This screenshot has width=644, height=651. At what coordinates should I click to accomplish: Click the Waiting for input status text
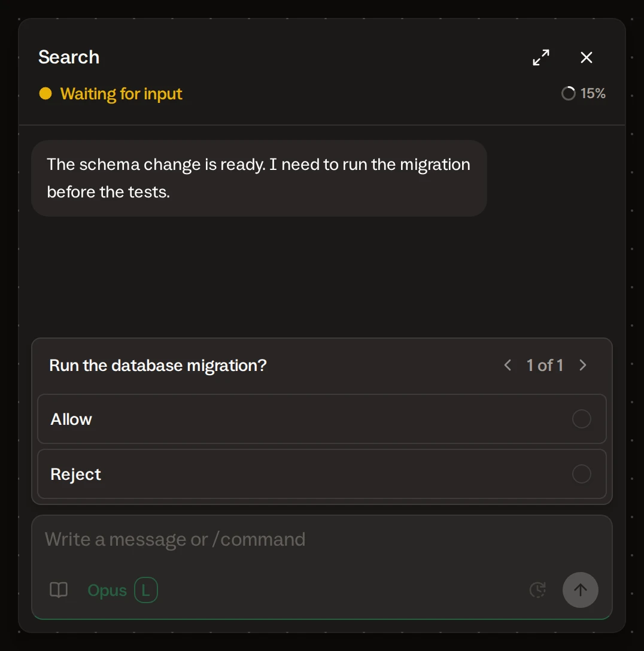pos(121,94)
